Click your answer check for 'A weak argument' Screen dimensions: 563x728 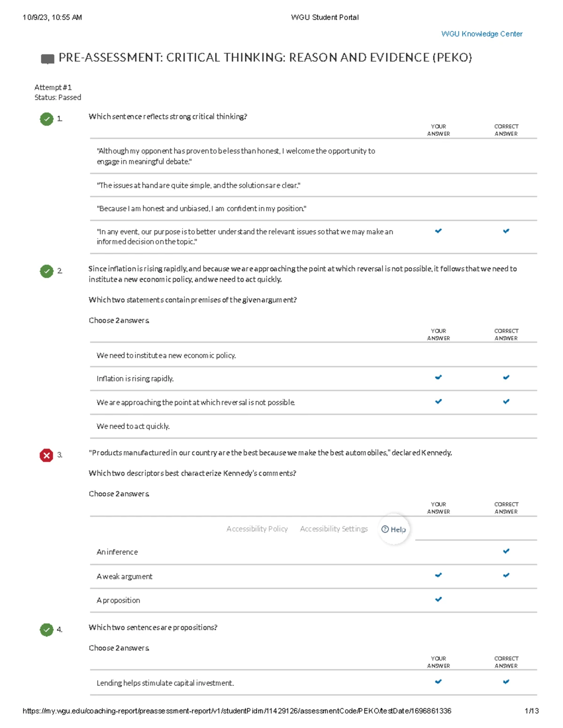[x=438, y=575]
